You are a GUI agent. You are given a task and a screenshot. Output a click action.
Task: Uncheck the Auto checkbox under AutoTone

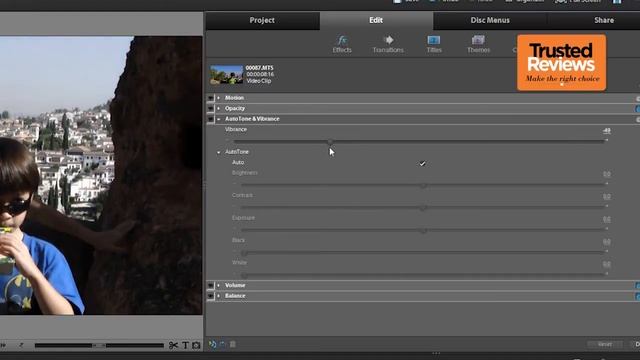pos(422,163)
